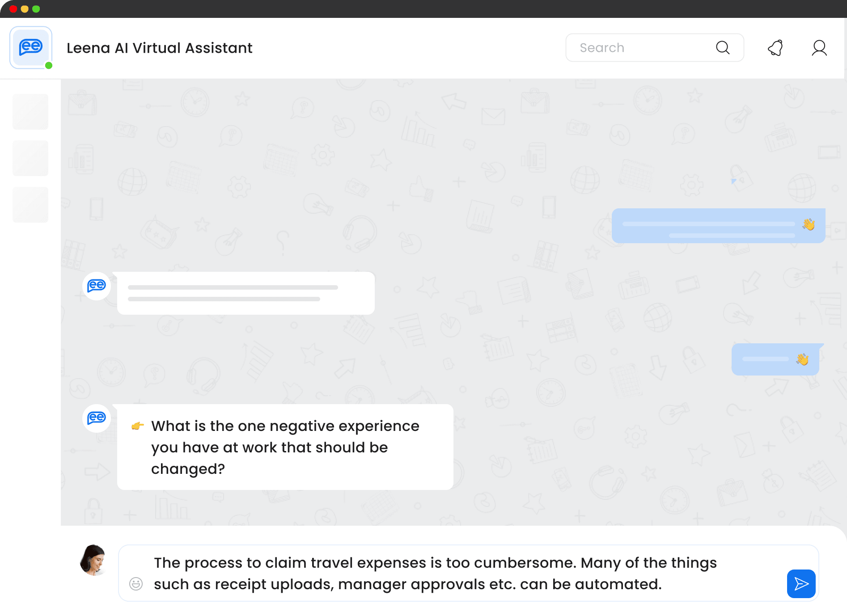Screen dimensions: 847x616
Task: Click the Leena AI Virtual Assistant title
Action: click(x=160, y=48)
